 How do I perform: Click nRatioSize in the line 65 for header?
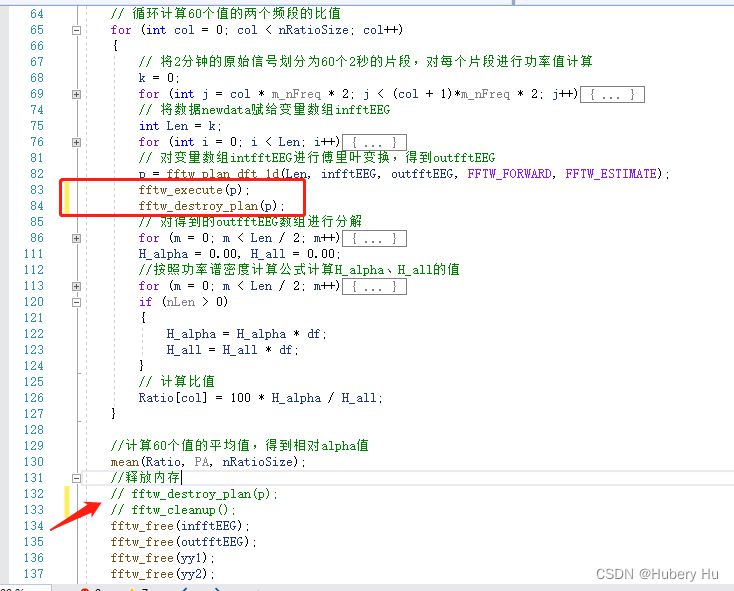click(314, 30)
